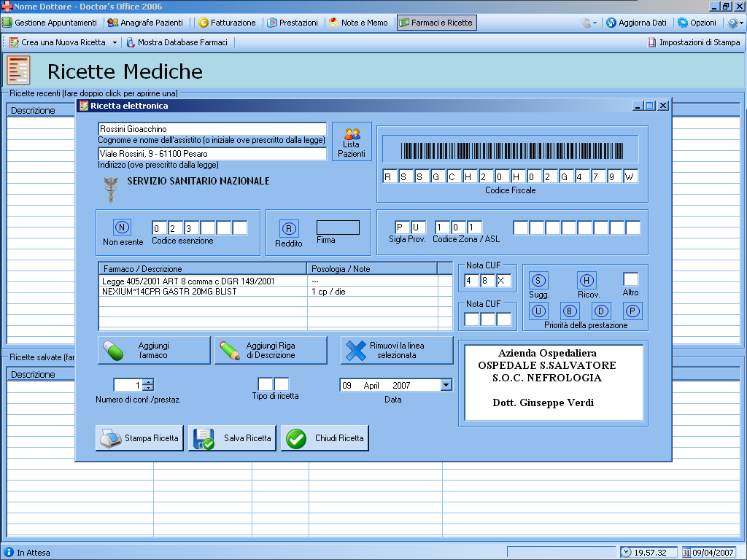Go to Fatturazione section
747x560 pixels.
click(x=227, y=23)
